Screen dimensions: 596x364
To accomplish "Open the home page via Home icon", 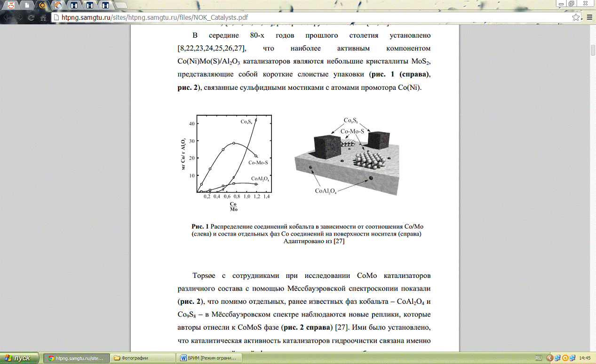I will click(42, 17).
